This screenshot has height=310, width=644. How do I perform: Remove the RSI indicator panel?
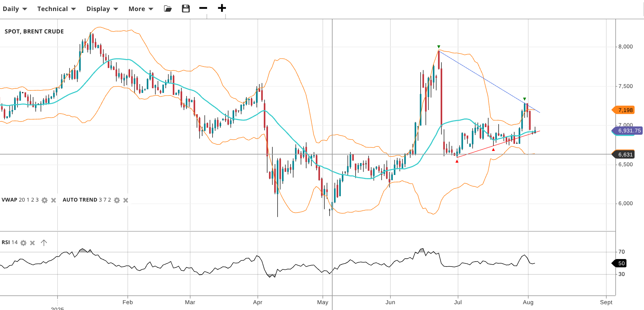33,243
